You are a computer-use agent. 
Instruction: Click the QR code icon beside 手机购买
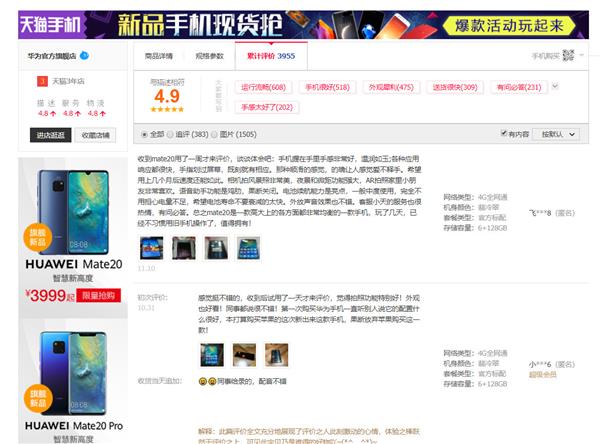coord(569,56)
